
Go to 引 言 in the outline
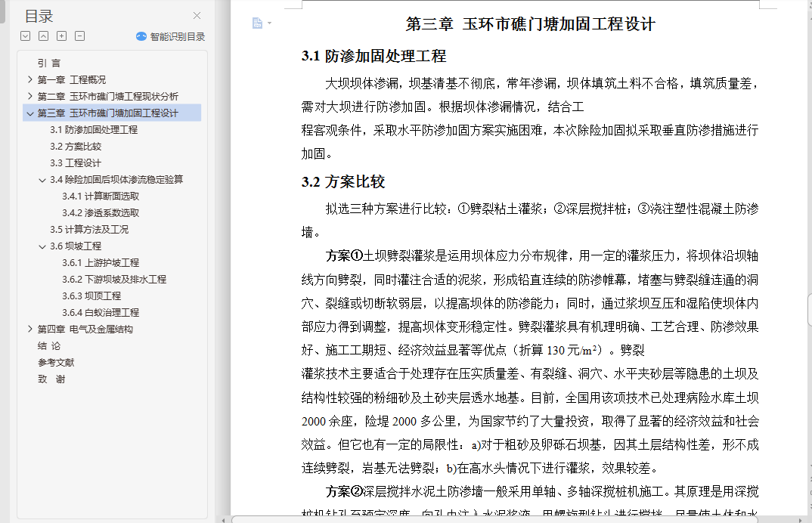tap(49, 63)
